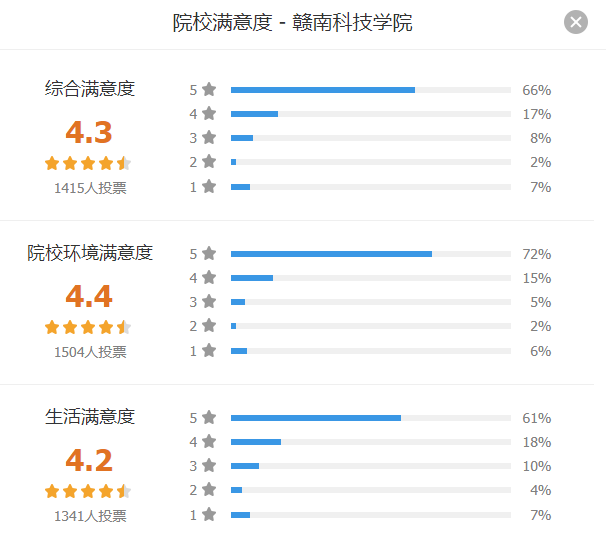Click the 1341人投票 vote count
The width and height of the screenshot is (606, 546).
point(90,516)
